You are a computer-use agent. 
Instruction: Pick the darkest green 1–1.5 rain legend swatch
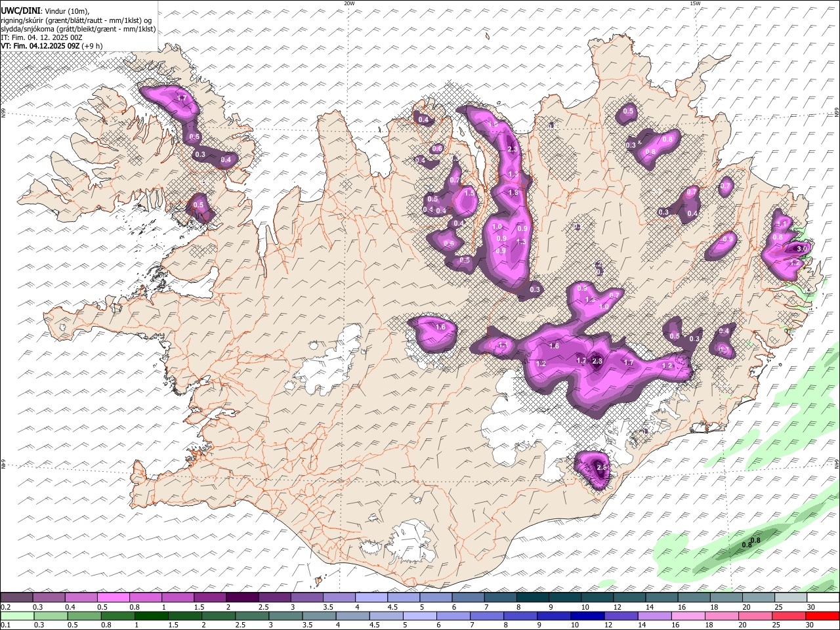click(152, 616)
